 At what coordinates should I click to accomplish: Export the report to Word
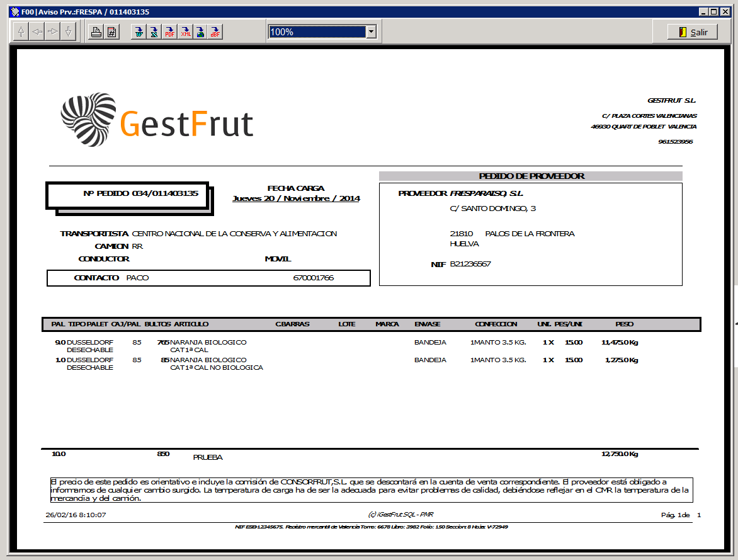pos(139,32)
